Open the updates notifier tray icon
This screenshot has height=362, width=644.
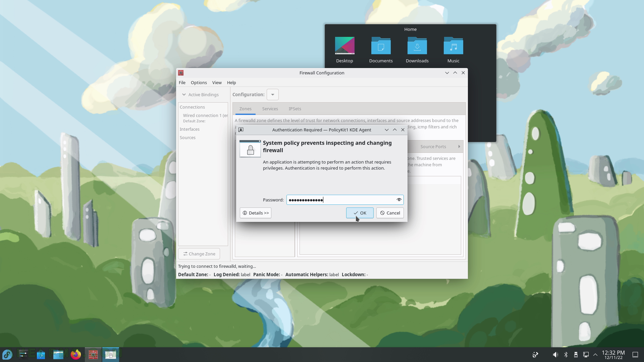[x=535, y=355]
